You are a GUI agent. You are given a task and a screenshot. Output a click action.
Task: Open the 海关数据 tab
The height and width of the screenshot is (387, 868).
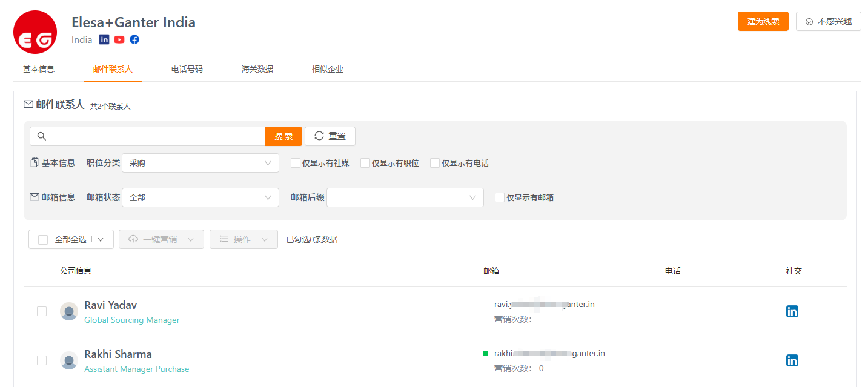pyautogui.click(x=257, y=69)
